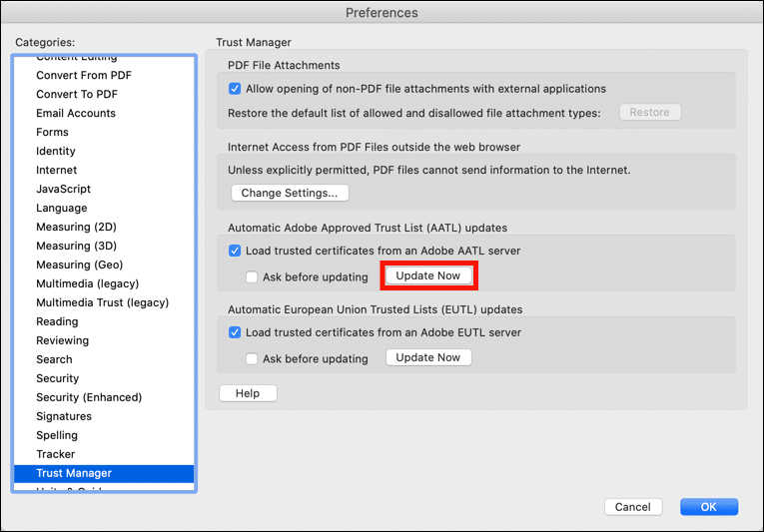Switch to Measuring (Geo) preferences
764x532 pixels.
pyautogui.click(x=80, y=265)
